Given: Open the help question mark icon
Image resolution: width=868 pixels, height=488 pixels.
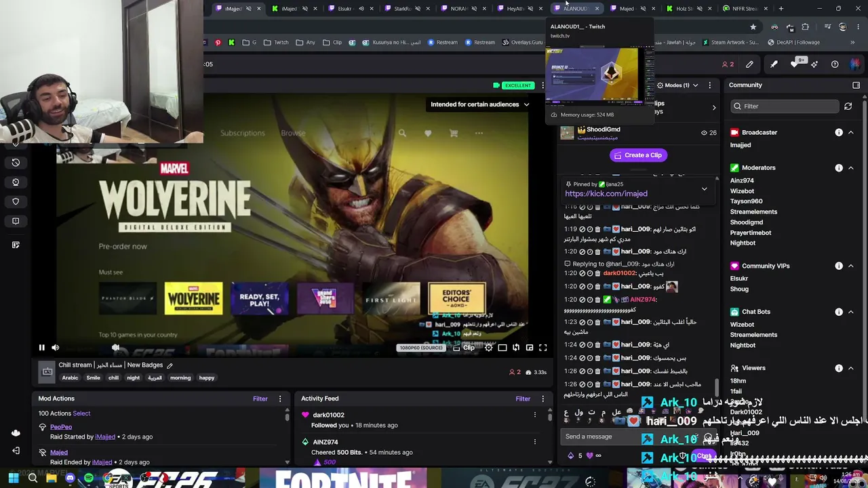Looking at the screenshot, I should tap(835, 64).
